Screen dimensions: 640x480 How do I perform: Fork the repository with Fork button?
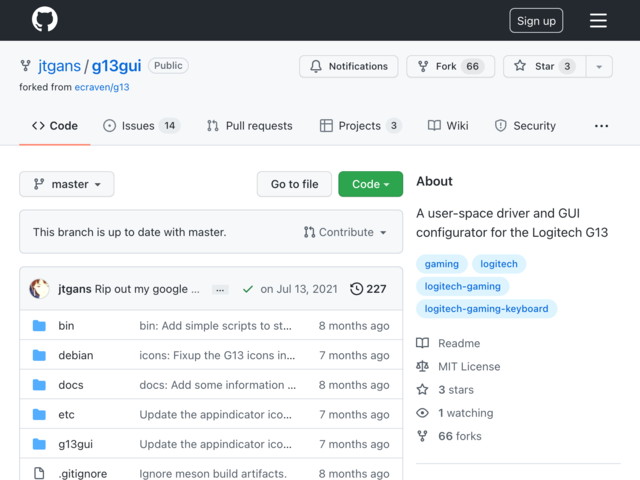pyautogui.click(x=450, y=66)
